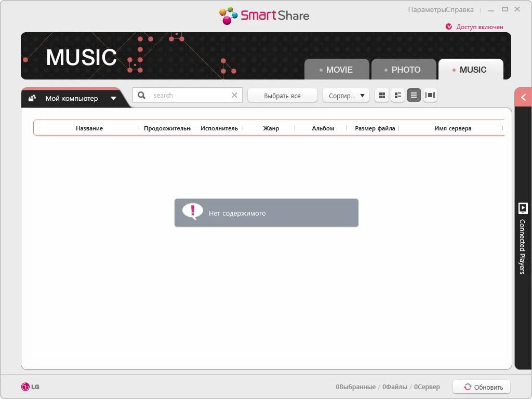Switch to the PHOTO tab
The height and width of the screenshot is (399, 532).
(x=403, y=69)
